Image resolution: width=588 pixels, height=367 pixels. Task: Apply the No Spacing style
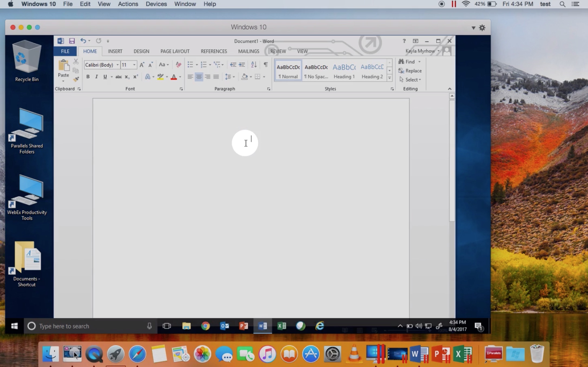tap(316, 71)
